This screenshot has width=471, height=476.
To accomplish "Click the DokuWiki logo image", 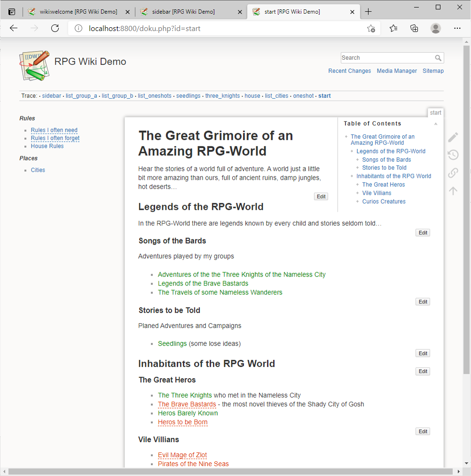I will coord(35,65).
